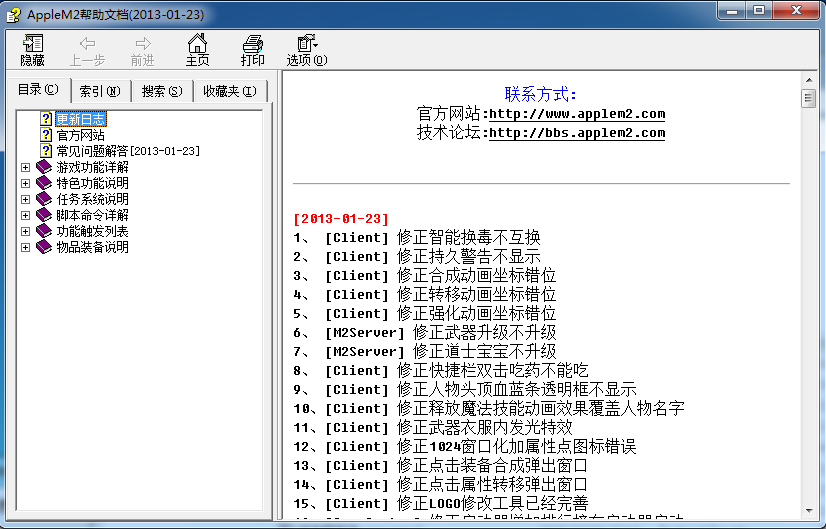
Task: Switch to the 搜索 (Search) tab
Action: (x=161, y=91)
